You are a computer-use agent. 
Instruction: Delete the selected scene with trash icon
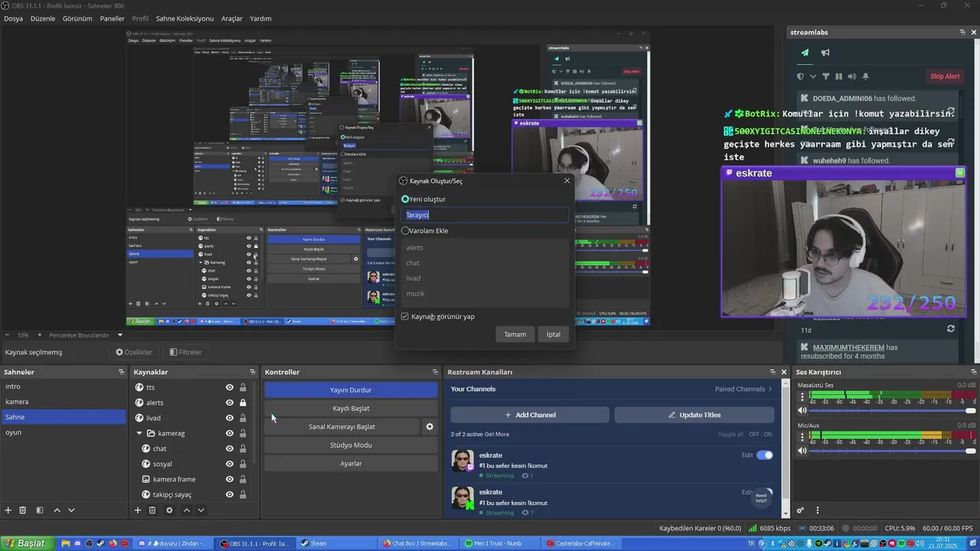click(23, 510)
